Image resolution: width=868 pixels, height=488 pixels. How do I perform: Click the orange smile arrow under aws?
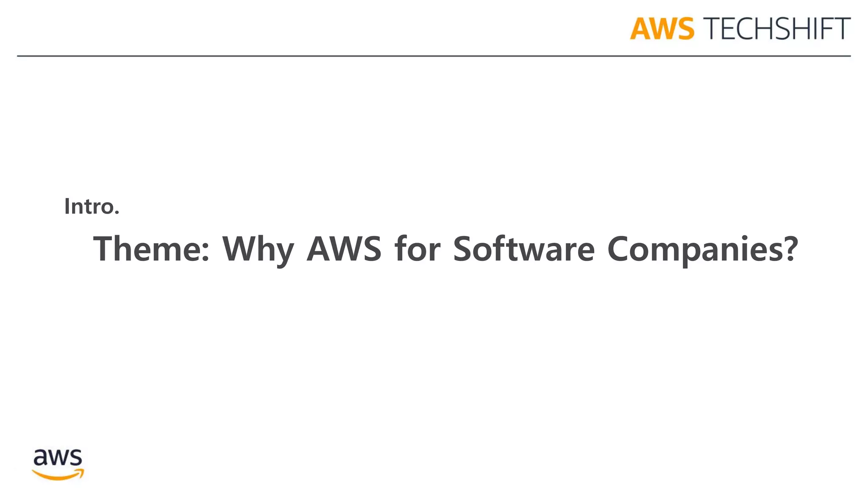[58, 474]
